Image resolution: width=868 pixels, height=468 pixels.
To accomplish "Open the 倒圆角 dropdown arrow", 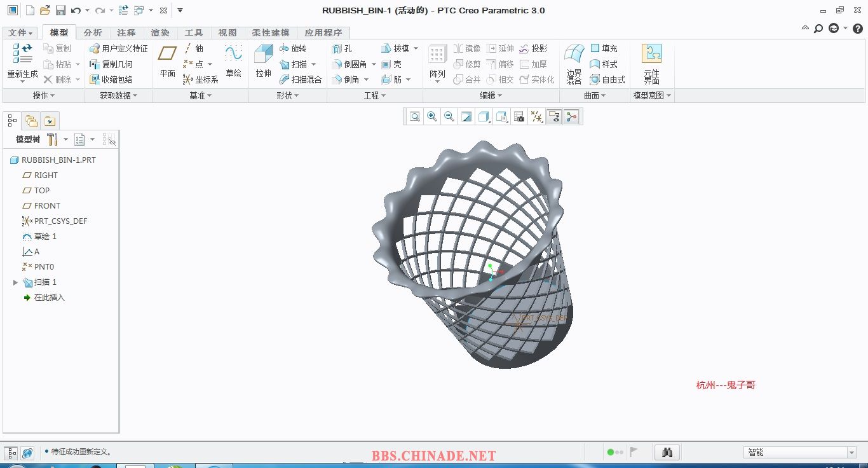I will click(374, 64).
